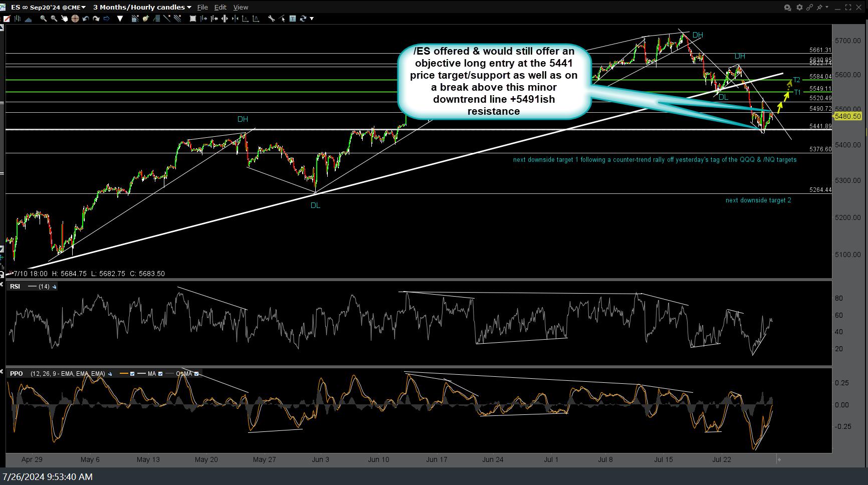Activate the crosshair tool
Viewport: 868px width, 485px height.
point(75,19)
